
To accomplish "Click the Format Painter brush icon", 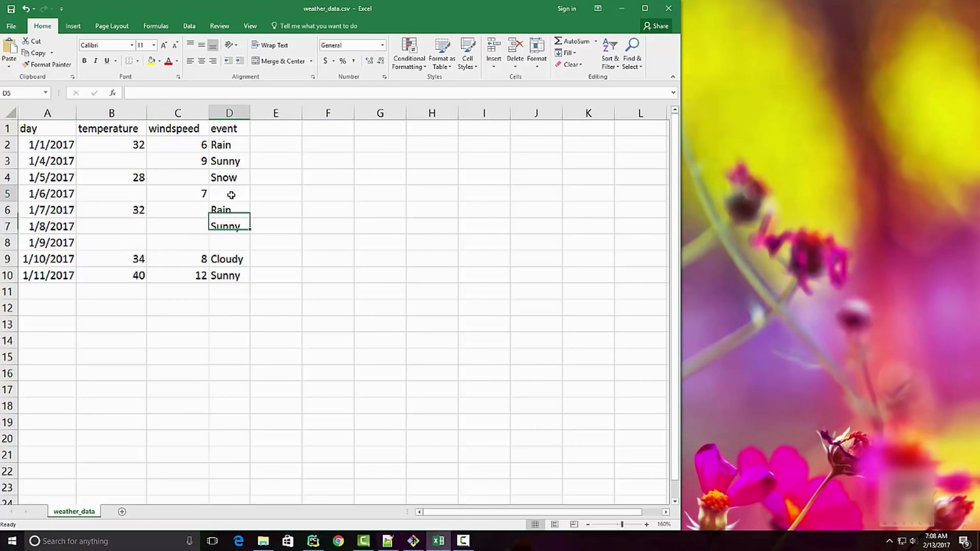I will point(26,64).
